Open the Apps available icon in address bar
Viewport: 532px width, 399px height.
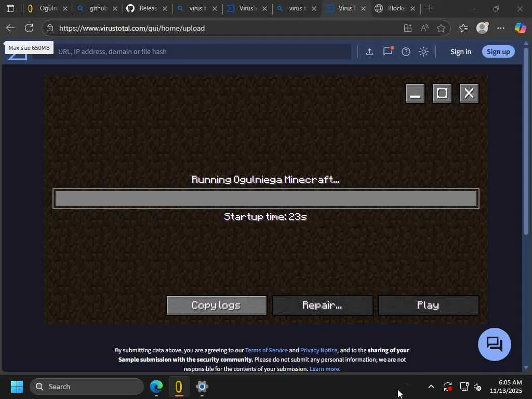(407, 28)
